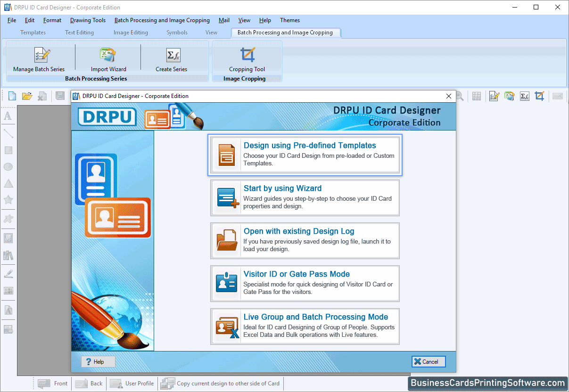
Task: Click small manage batch series toolbar icon
Action: pyautogui.click(x=494, y=96)
